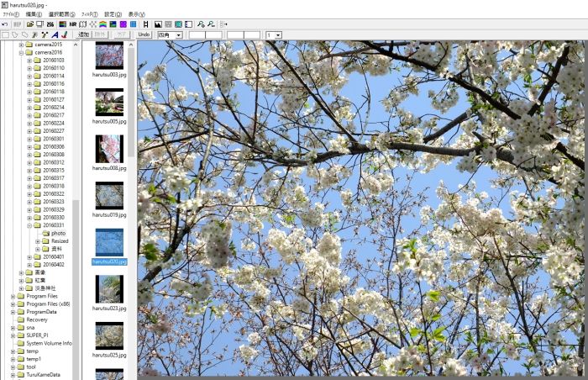This screenshot has height=380, width=588.
Task: Select the harutsu003.jpg thumbnail
Action: pyautogui.click(x=109, y=57)
